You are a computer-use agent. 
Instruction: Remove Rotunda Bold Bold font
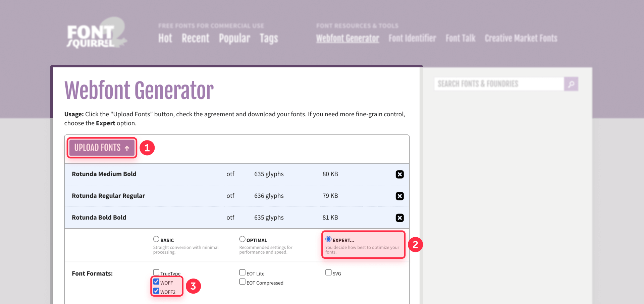[399, 218]
